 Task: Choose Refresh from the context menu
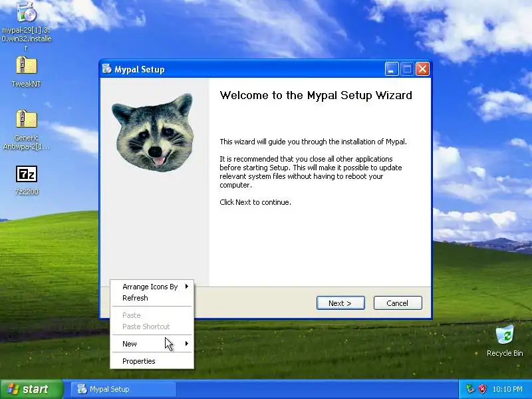tap(152, 298)
